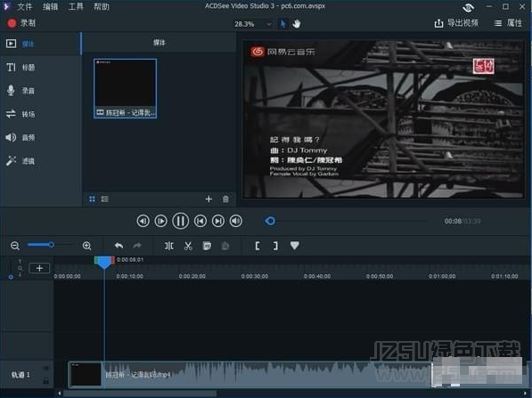Click the horizontal timeline scrollbar
The image size is (532, 398).
pyautogui.click(x=140, y=394)
